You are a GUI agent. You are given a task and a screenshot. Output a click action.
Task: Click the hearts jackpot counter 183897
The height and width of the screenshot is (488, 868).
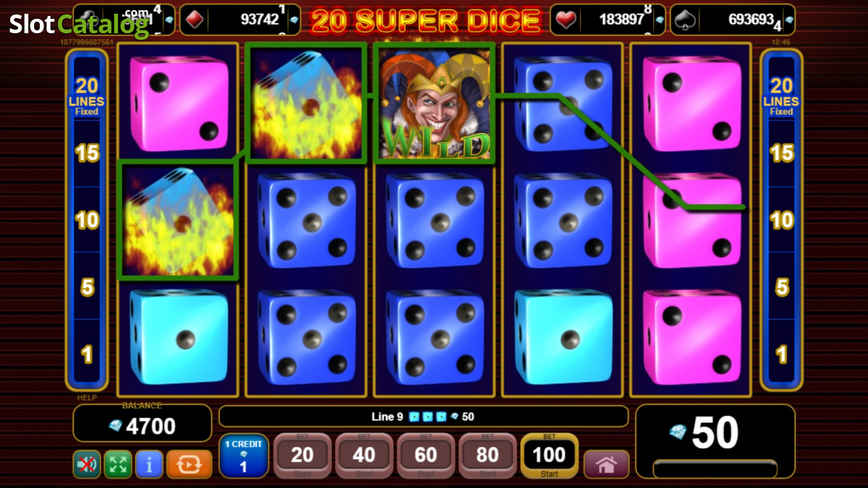pyautogui.click(x=609, y=20)
